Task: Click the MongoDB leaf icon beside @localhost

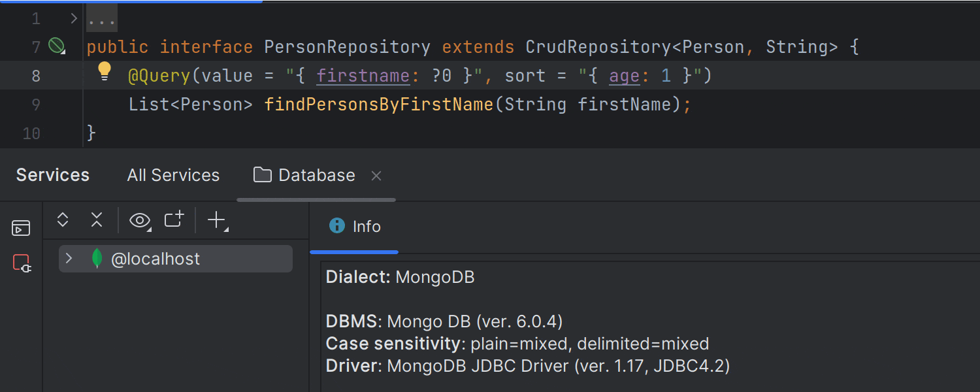Action: (x=97, y=258)
